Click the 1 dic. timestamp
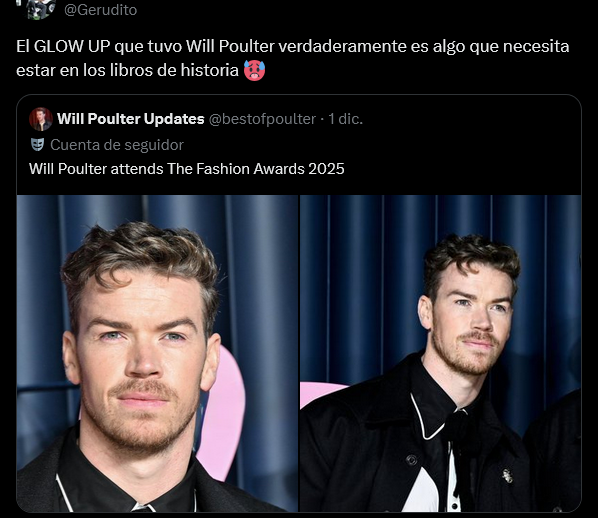The image size is (598, 518). coord(346,119)
